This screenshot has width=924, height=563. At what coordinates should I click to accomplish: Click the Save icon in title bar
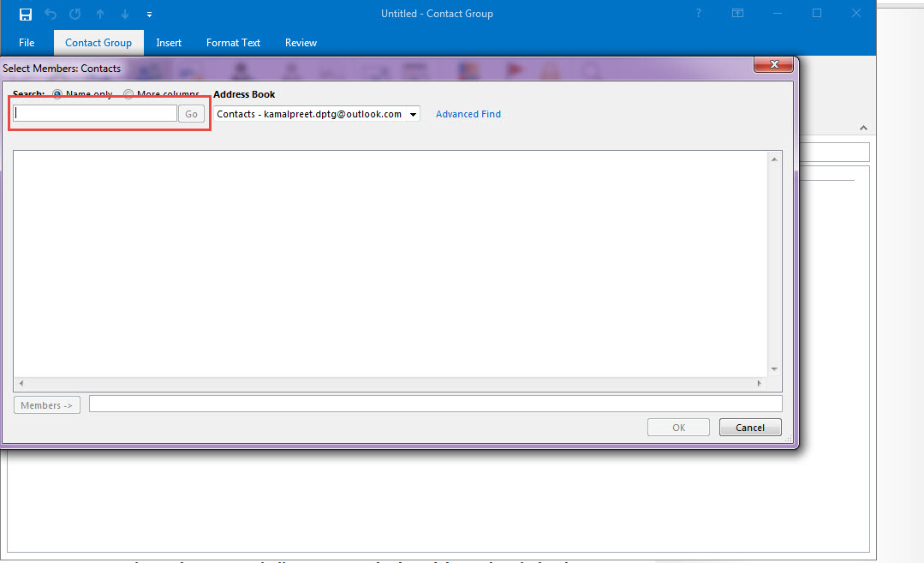(x=26, y=15)
